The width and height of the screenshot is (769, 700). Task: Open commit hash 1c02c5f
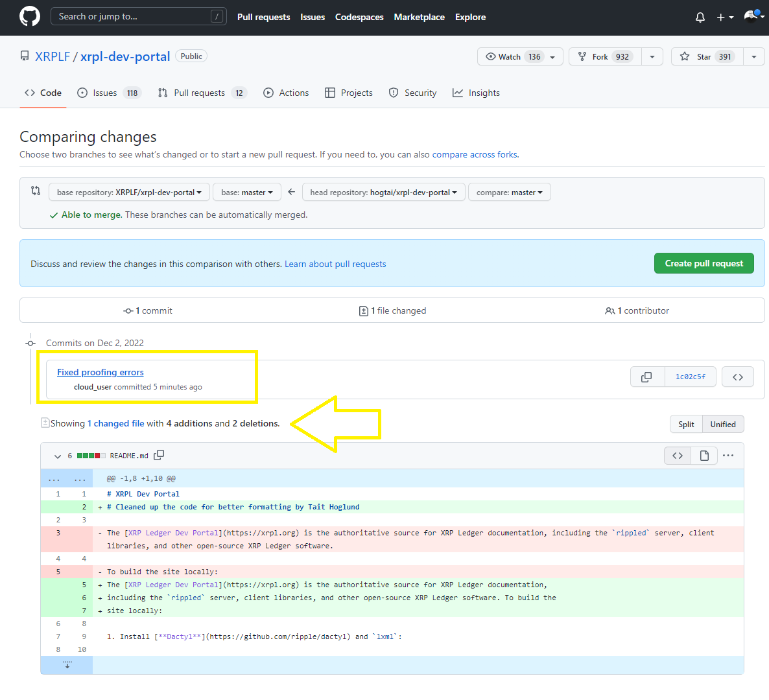[x=690, y=377]
